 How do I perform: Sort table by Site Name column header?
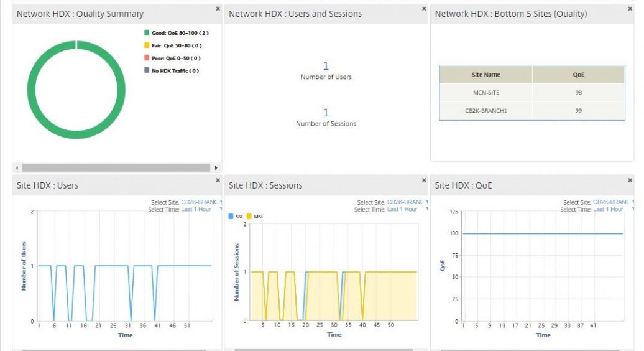485,75
